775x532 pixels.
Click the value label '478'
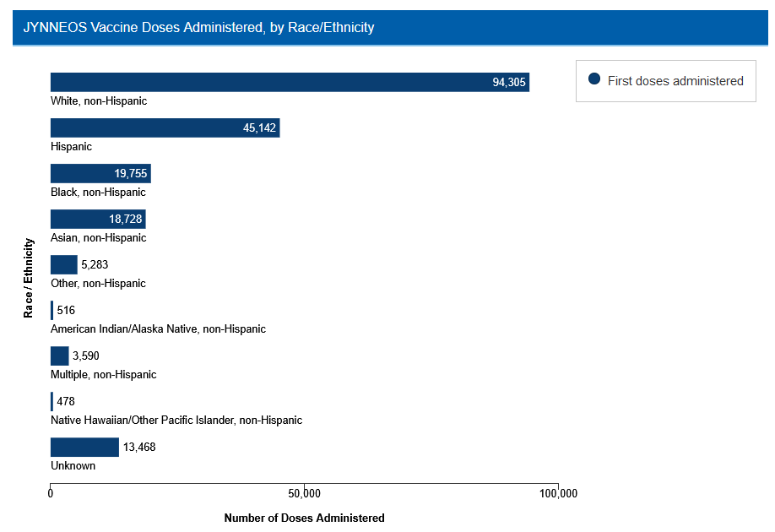pyautogui.click(x=66, y=401)
